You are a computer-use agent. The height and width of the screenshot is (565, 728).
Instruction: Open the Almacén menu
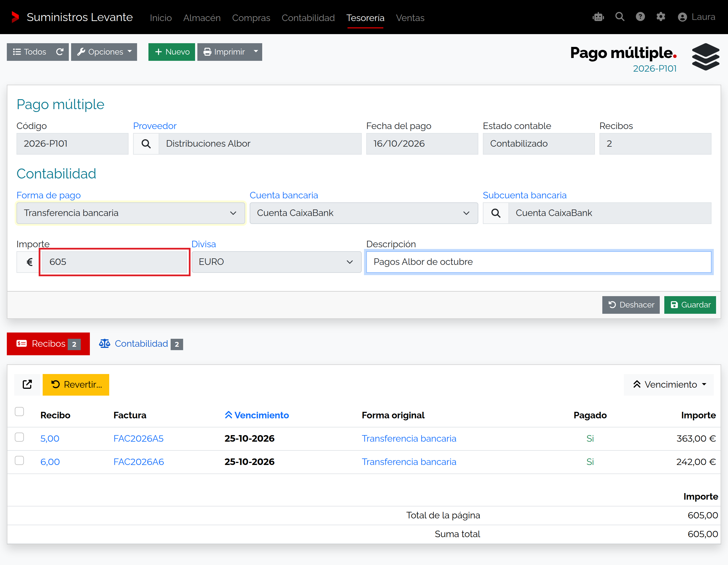(x=202, y=18)
